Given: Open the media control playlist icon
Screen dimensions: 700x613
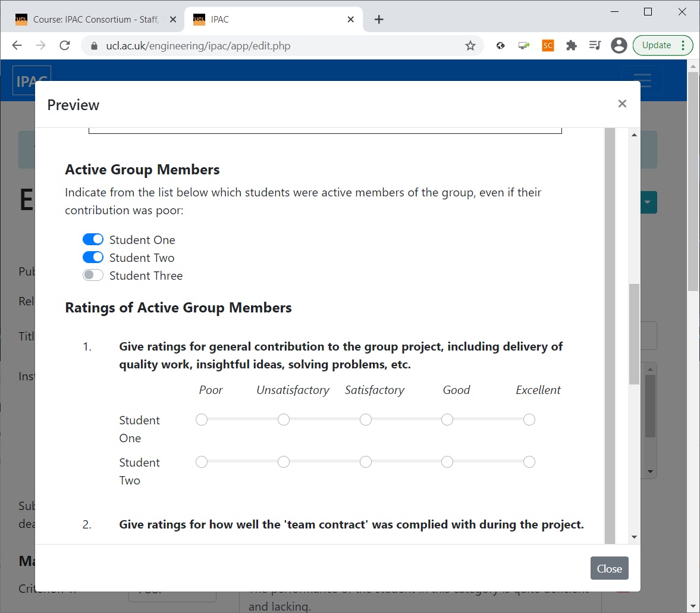Looking at the screenshot, I should pos(595,46).
